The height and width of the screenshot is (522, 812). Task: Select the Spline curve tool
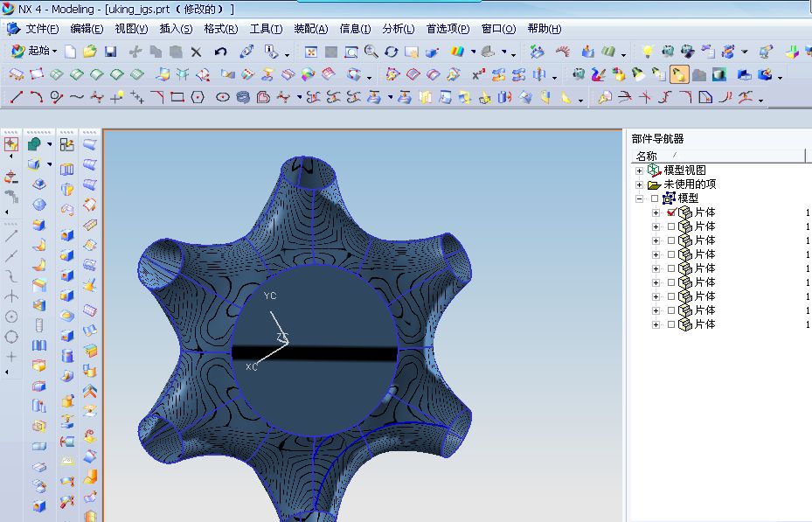pos(77,97)
